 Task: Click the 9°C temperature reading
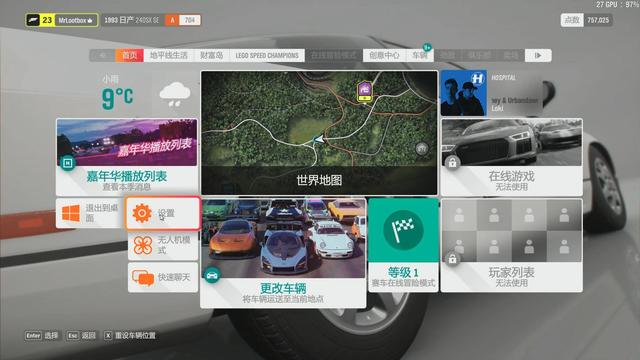[118, 98]
